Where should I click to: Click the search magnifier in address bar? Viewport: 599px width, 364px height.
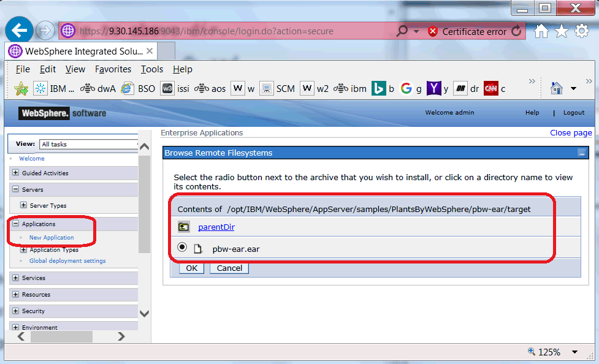point(402,31)
